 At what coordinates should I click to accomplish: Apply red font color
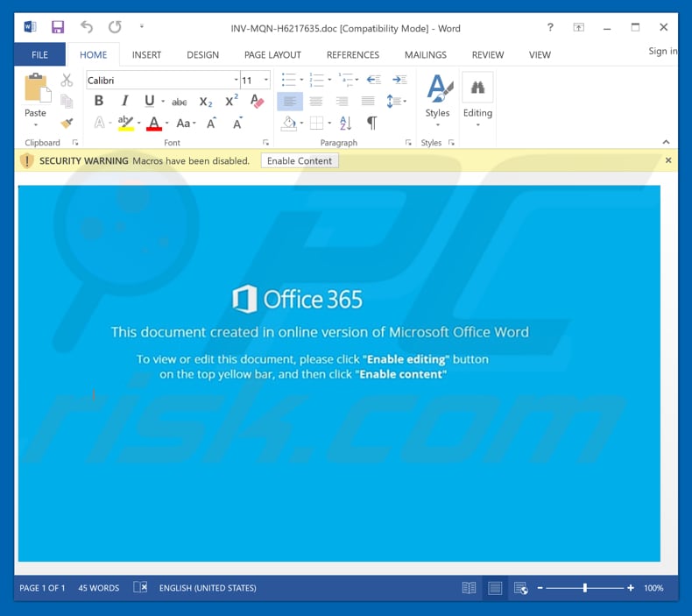tap(154, 123)
